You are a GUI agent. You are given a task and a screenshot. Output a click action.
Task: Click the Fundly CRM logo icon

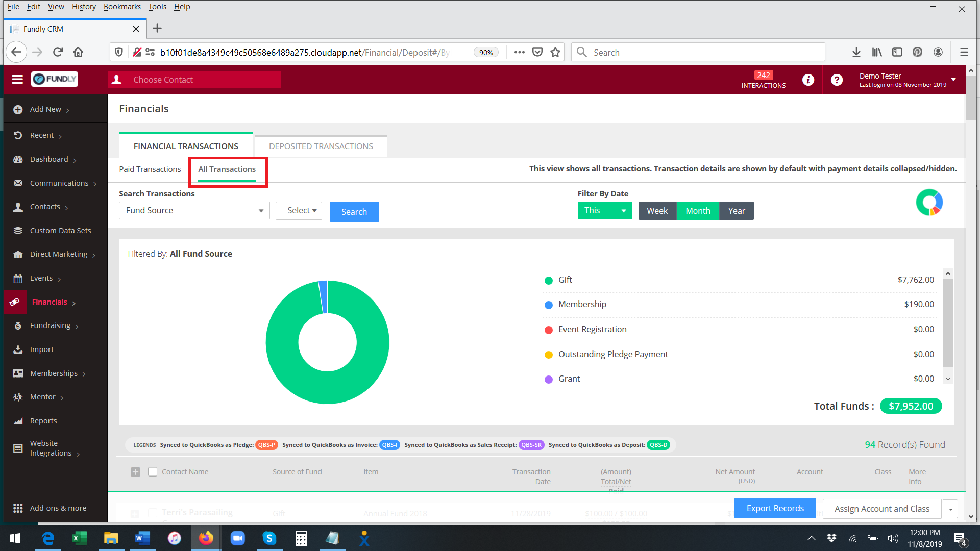tap(55, 79)
